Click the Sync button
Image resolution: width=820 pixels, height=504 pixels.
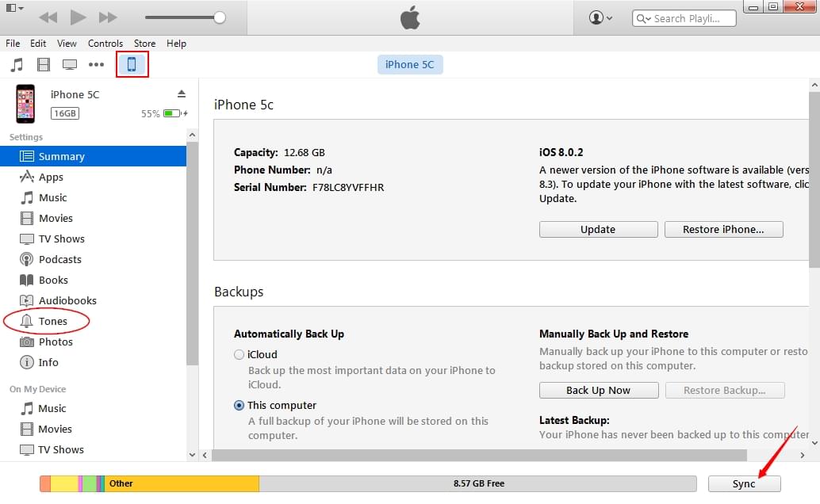tap(744, 484)
